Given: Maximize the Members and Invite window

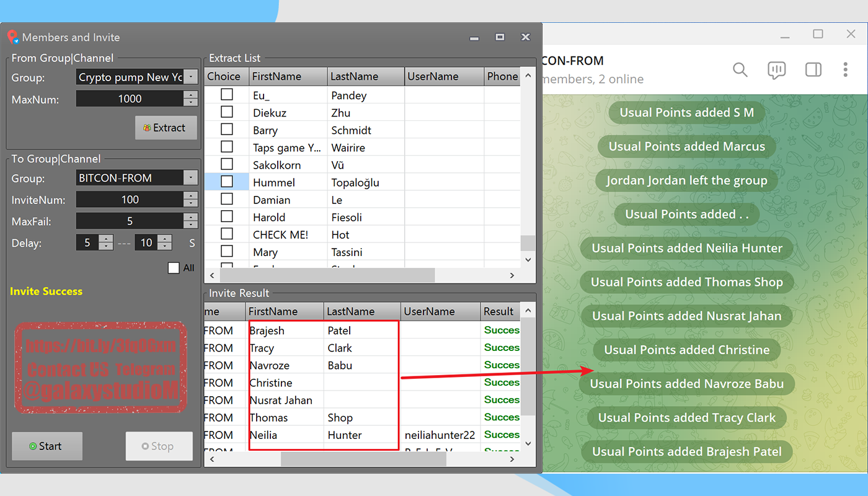Looking at the screenshot, I should (500, 37).
